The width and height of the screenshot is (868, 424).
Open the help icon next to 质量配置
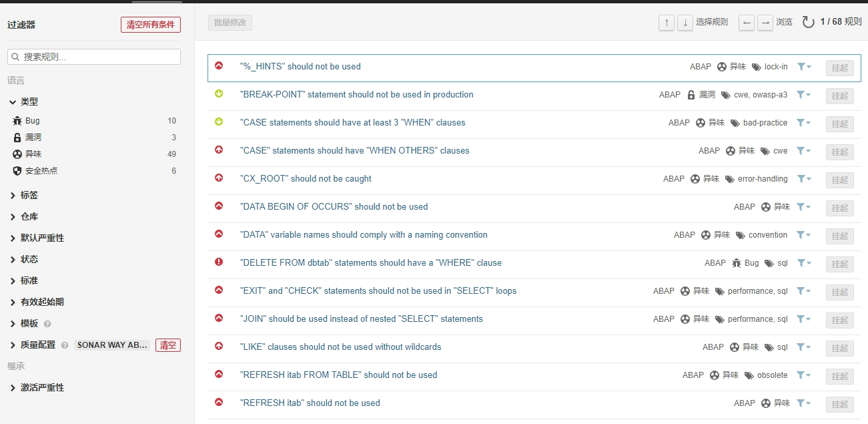click(65, 346)
